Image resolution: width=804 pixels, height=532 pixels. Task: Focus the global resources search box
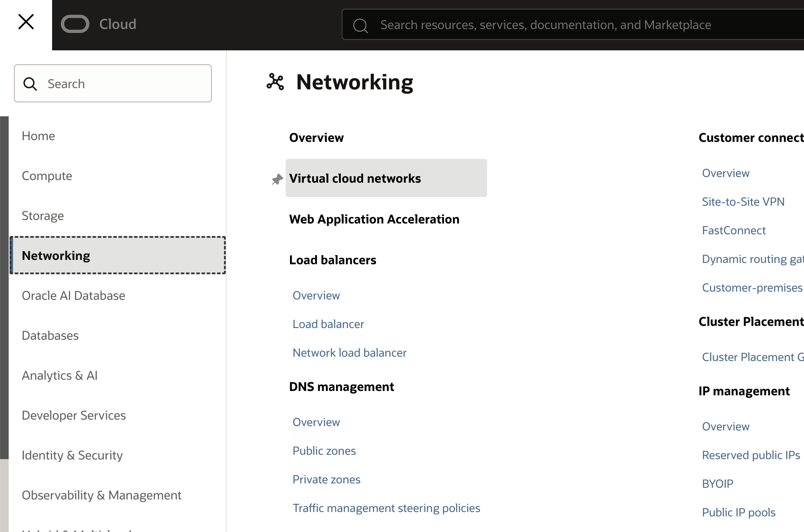564,25
